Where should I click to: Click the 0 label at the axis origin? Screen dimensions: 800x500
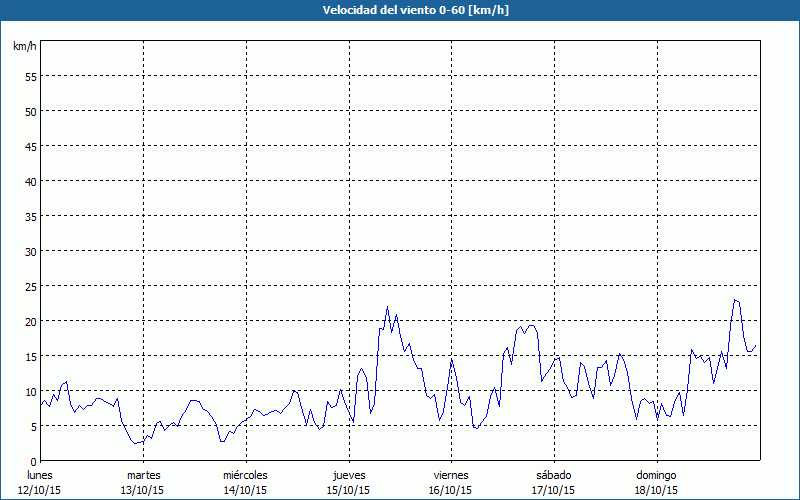[33, 461]
